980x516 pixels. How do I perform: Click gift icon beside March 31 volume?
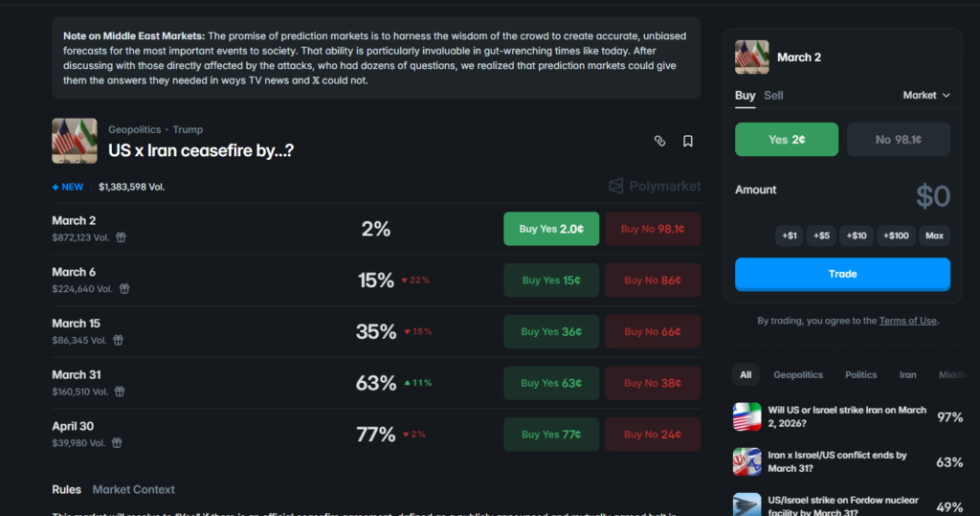point(121,392)
